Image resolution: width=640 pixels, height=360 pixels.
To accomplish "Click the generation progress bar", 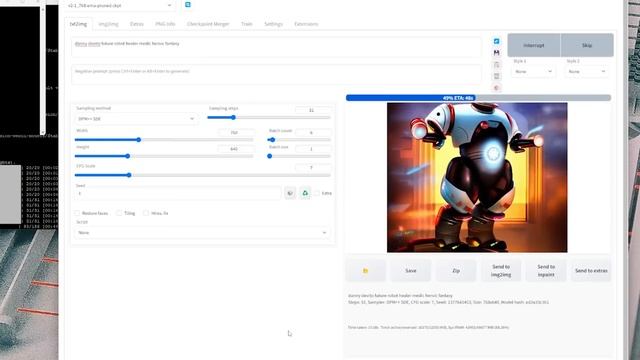I will 478,98.
